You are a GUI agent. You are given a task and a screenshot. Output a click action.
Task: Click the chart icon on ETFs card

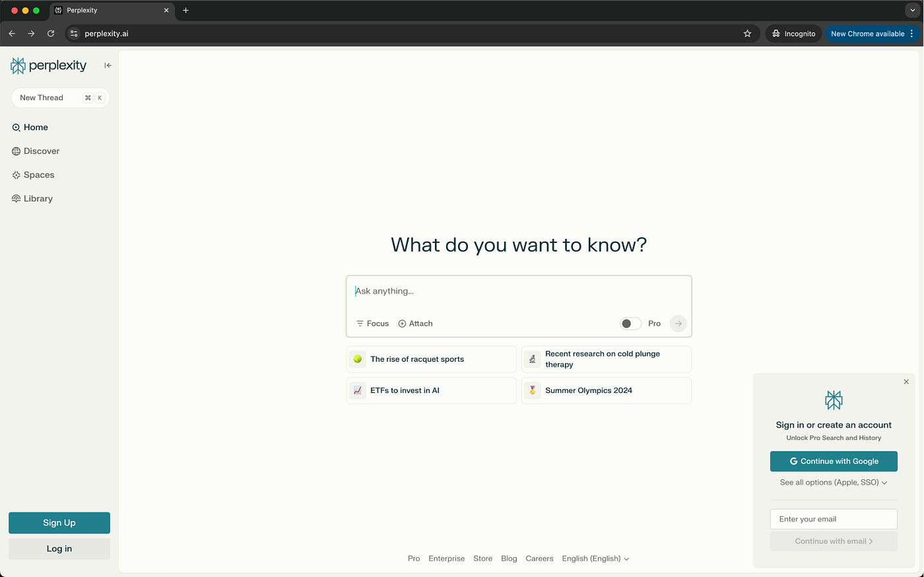(x=358, y=391)
